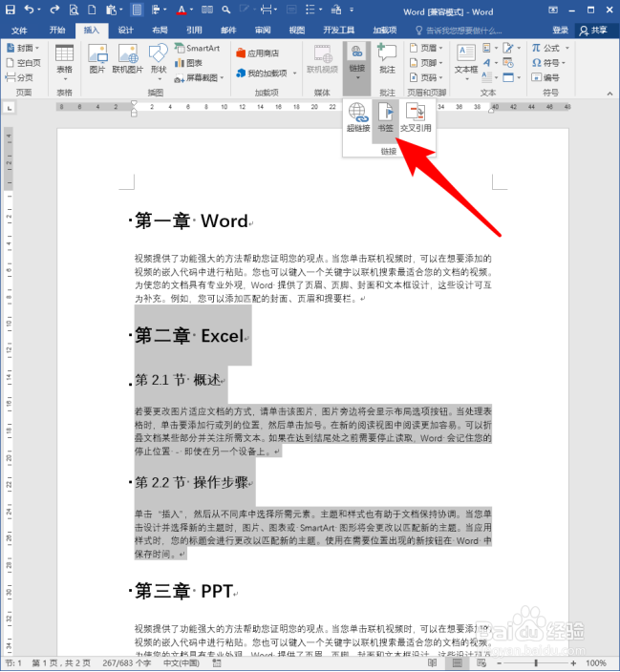Open the 符号 symbol dropdown
This screenshot has height=672, width=620.
click(548, 63)
